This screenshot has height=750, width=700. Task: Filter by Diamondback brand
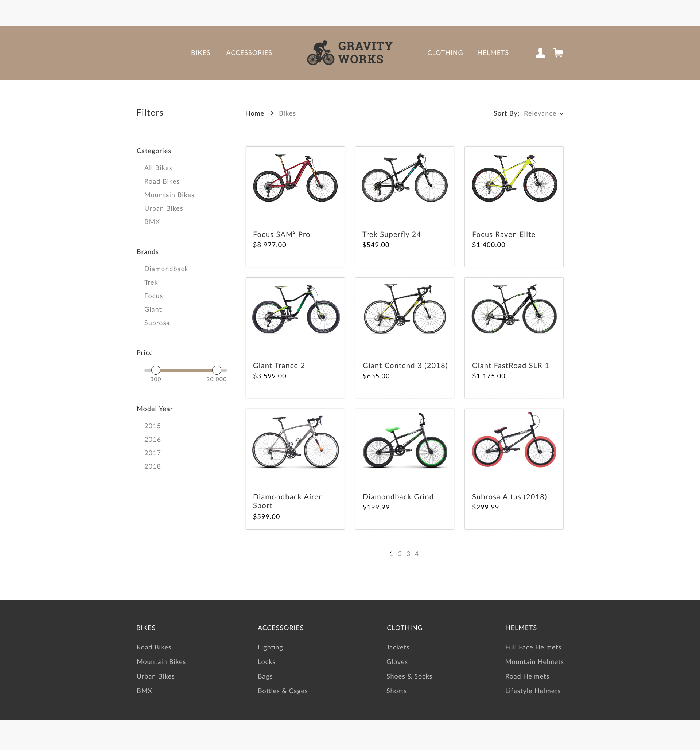tap(166, 269)
